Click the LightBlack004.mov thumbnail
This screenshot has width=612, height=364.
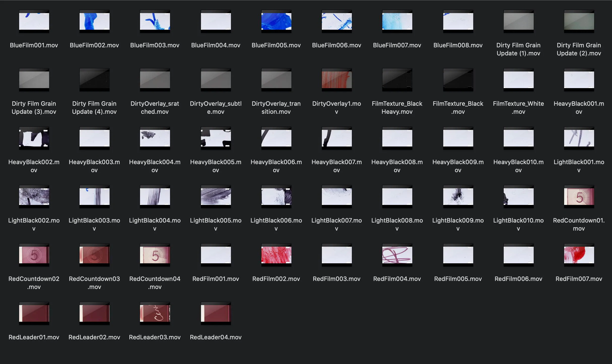click(x=155, y=197)
